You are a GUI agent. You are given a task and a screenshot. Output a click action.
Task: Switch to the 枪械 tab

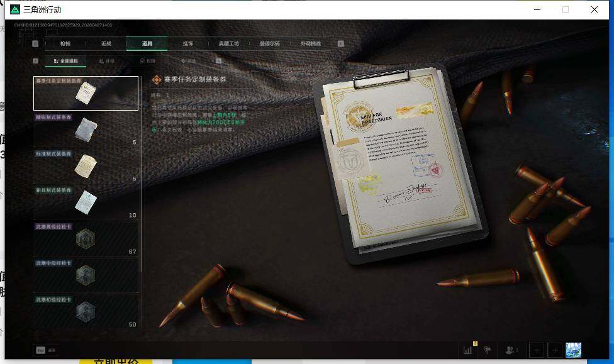(x=65, y=43)
